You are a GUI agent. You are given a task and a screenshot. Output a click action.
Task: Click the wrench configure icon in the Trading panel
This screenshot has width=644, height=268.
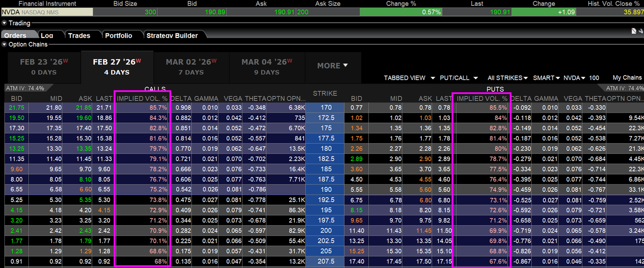pyautogui.click(x=640, y=32)
